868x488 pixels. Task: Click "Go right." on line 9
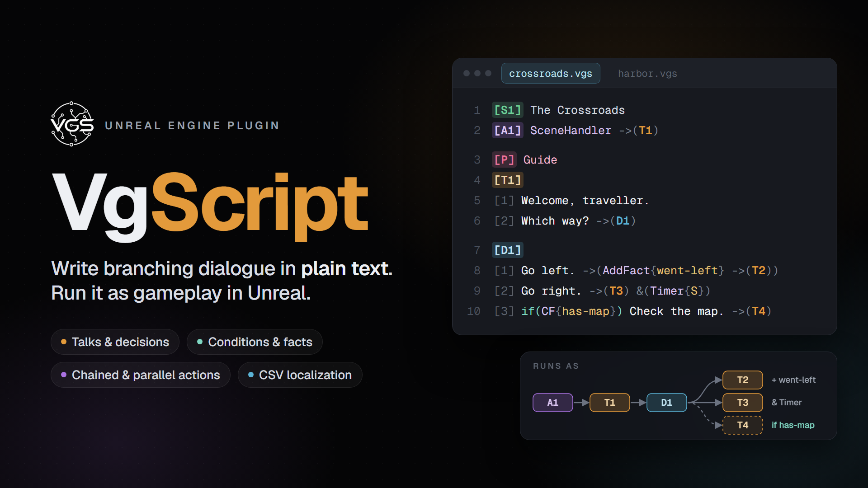click(x=552, y=291)
